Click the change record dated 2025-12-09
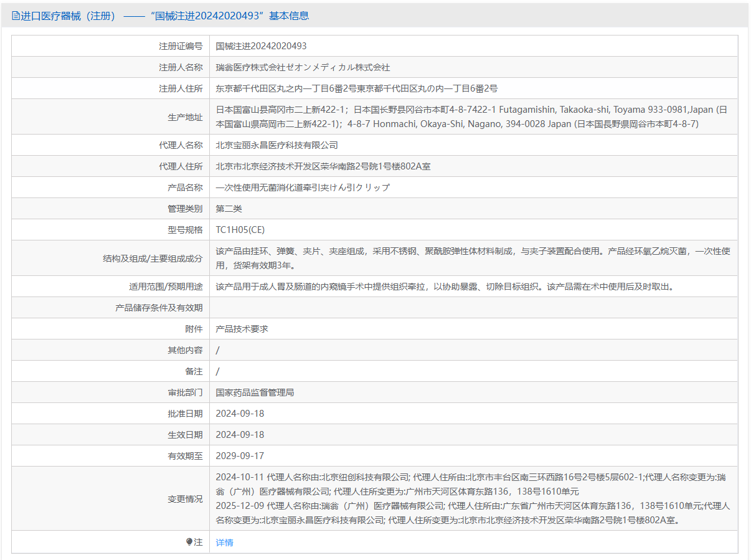 click(x=473, y=513)
